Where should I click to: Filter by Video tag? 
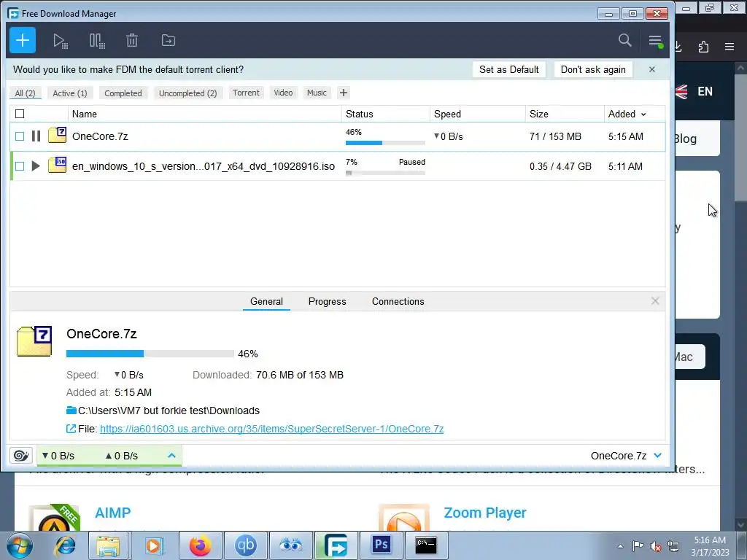[x=284, y=93]
